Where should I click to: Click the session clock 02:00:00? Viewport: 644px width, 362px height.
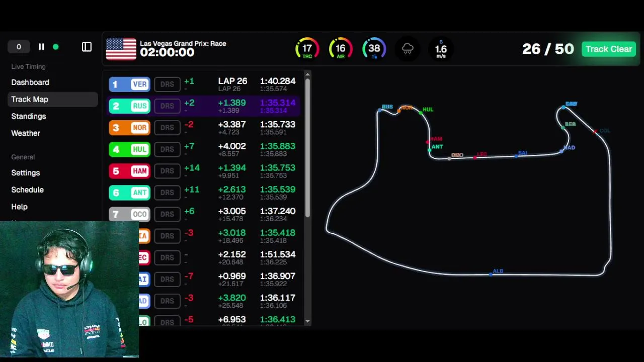pyautogui.click(x=167, y=53)
